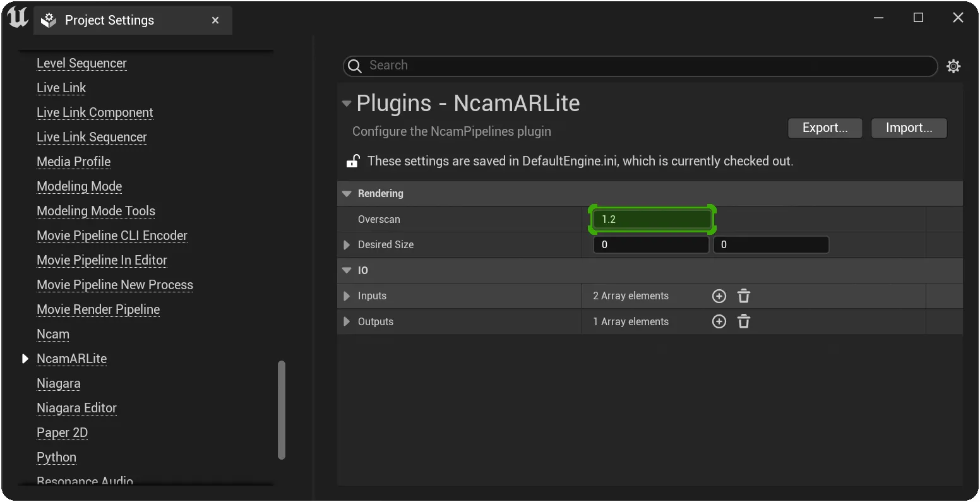Image resolution: width=980 pixels, height=502 pixels.
Task: Open Movie Pipeline In Editor settings
Action: pyautogui.click(x=102, y=260)
